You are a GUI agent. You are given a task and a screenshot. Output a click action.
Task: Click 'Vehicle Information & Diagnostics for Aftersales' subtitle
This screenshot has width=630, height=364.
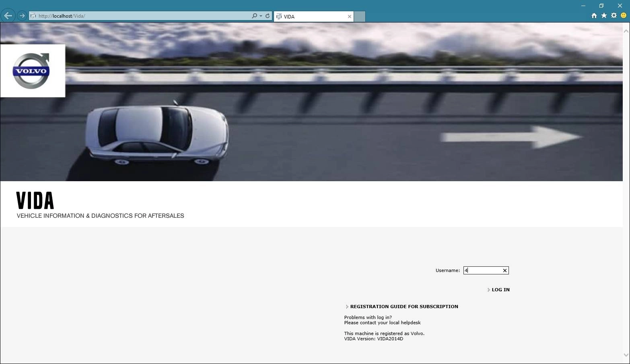click(101, 216)
